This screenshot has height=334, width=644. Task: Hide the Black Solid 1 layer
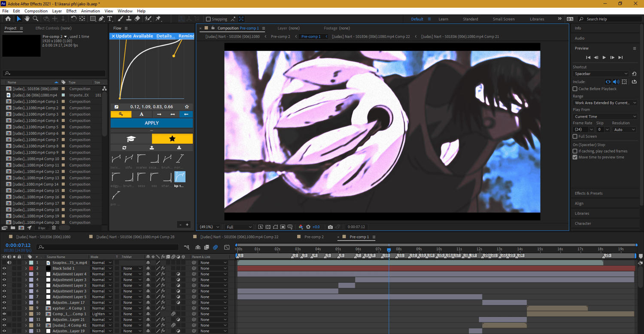click(x=4, y=268)
